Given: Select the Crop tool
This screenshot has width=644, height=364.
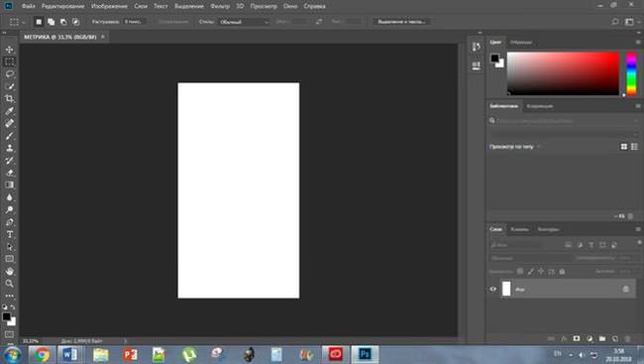Looking at the screenshot, I should pyautogui.click(x=10, y=99).
